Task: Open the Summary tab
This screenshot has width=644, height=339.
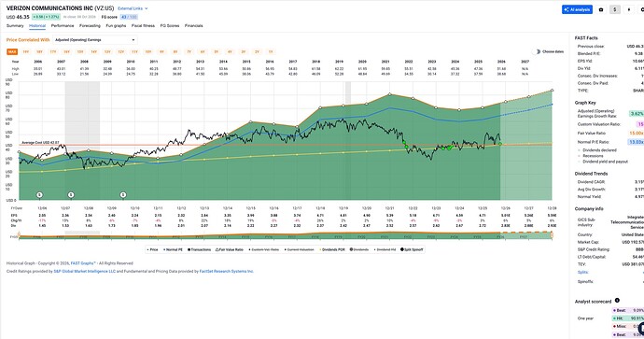Action: click(15, 25)
